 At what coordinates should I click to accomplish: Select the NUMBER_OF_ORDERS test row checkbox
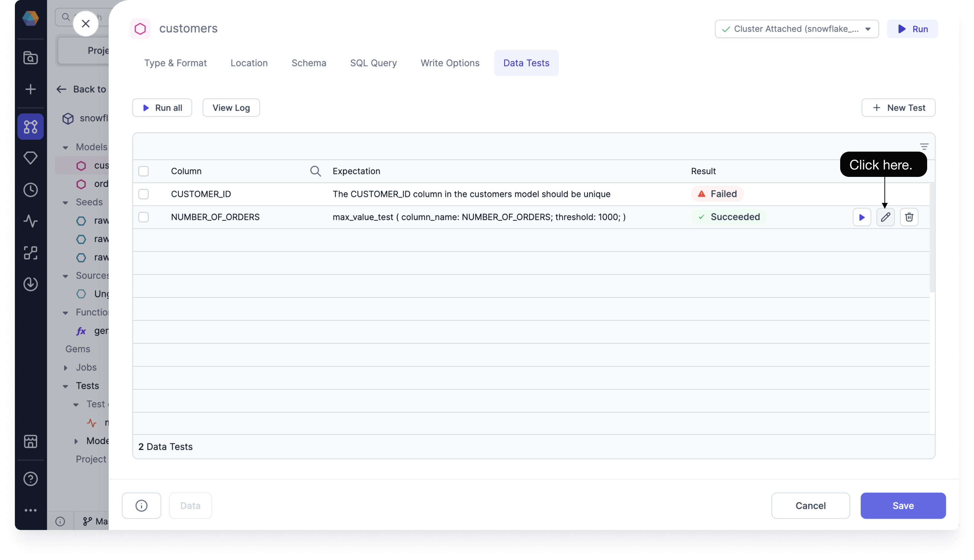click(x=142, y=217)
